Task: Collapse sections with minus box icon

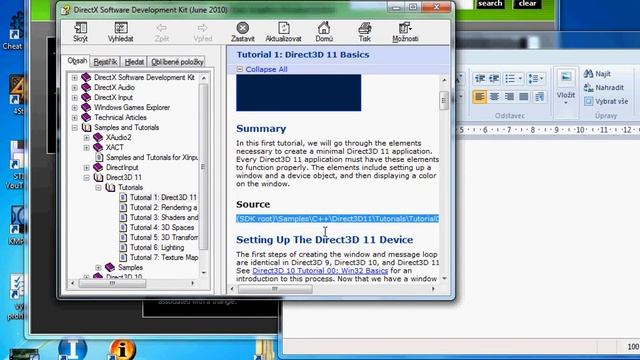Action: (240, 69)
